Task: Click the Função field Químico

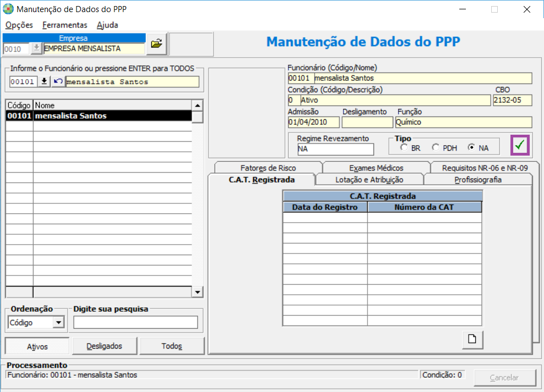Action: tap(464, 122)
